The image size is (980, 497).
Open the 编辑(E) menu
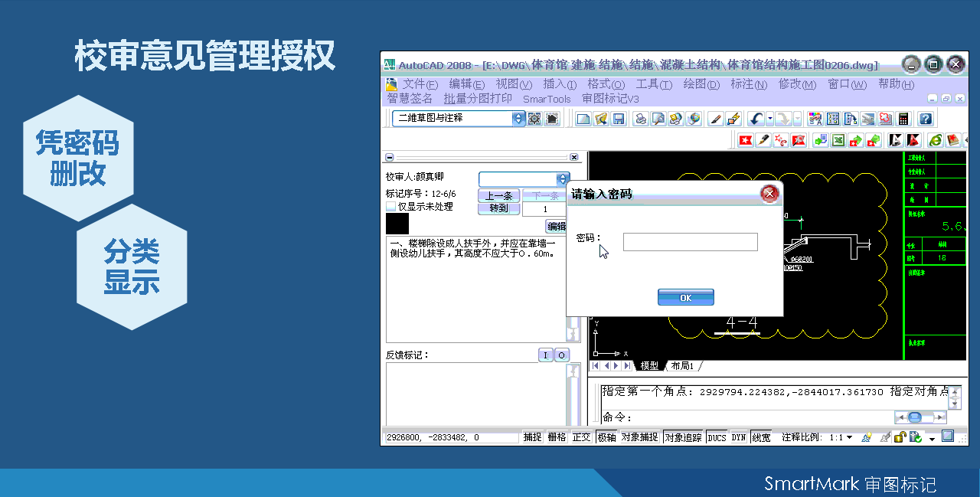pos(466,84)
